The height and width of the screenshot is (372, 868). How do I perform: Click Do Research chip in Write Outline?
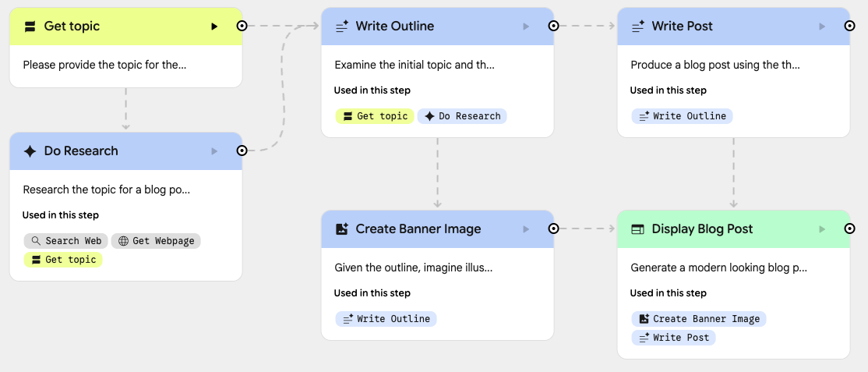point(462,116)
